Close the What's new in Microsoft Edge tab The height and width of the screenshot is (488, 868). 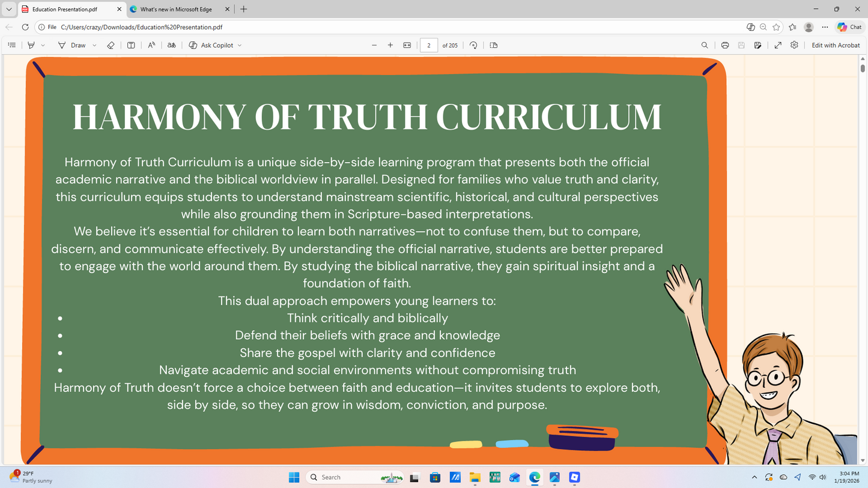click(x=227, y=9)
